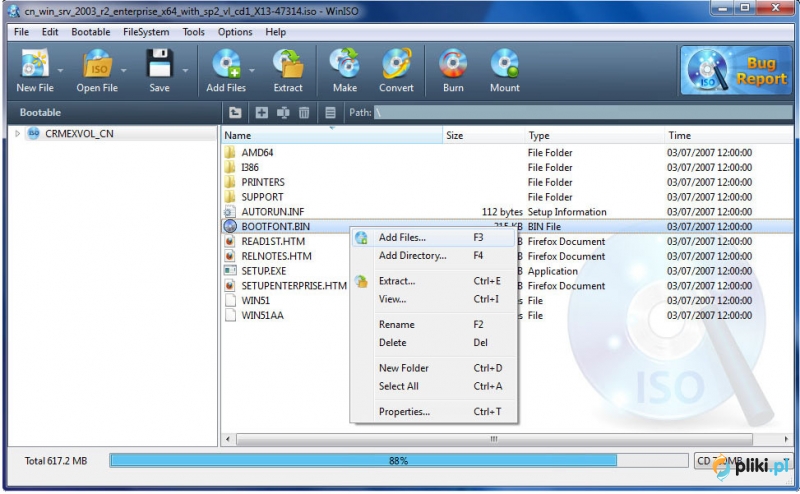Open the Save dropdown arrow
This screenshot has width=800, height=494.
[x=185, y=70]
